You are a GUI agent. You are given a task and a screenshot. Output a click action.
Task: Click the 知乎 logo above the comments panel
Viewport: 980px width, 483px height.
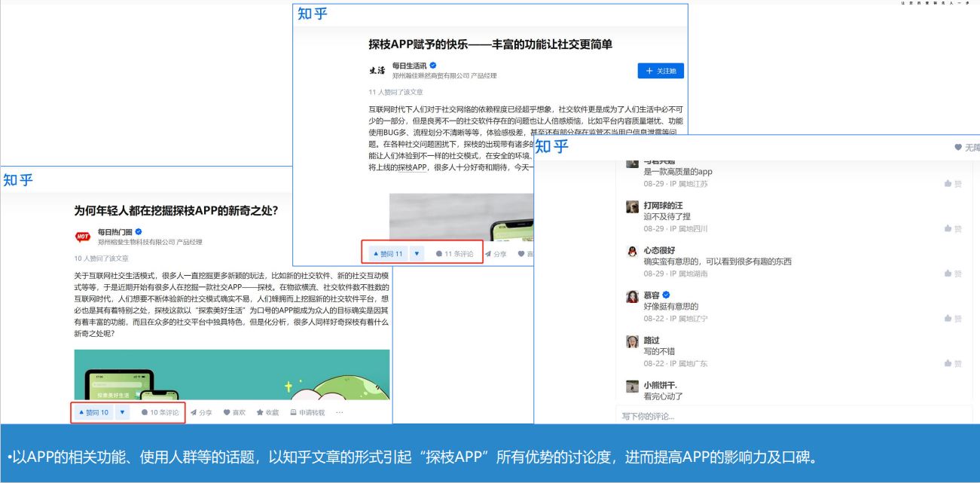pos(552,147)
